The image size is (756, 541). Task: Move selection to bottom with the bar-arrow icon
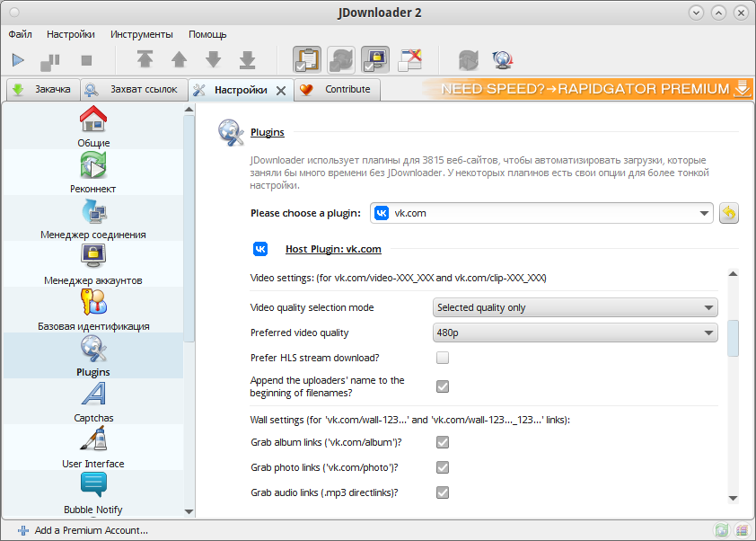[x=247, y=60]
